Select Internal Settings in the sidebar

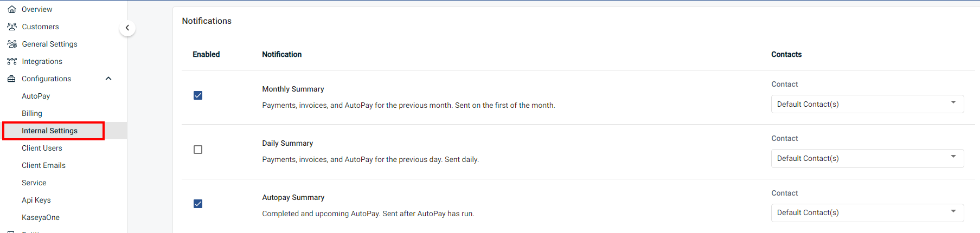[x=49, y=131]
